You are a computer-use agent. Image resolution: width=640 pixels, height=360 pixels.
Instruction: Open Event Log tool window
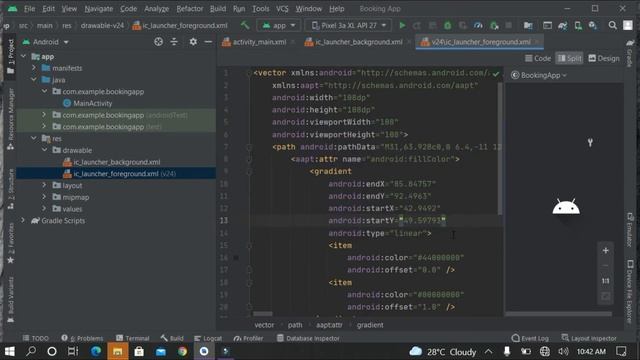coord(530,338)
